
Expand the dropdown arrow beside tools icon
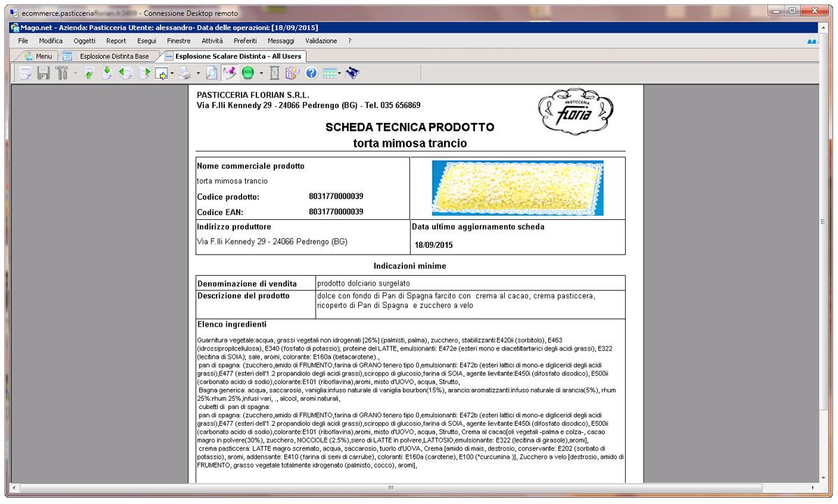(x=74, y=73)
